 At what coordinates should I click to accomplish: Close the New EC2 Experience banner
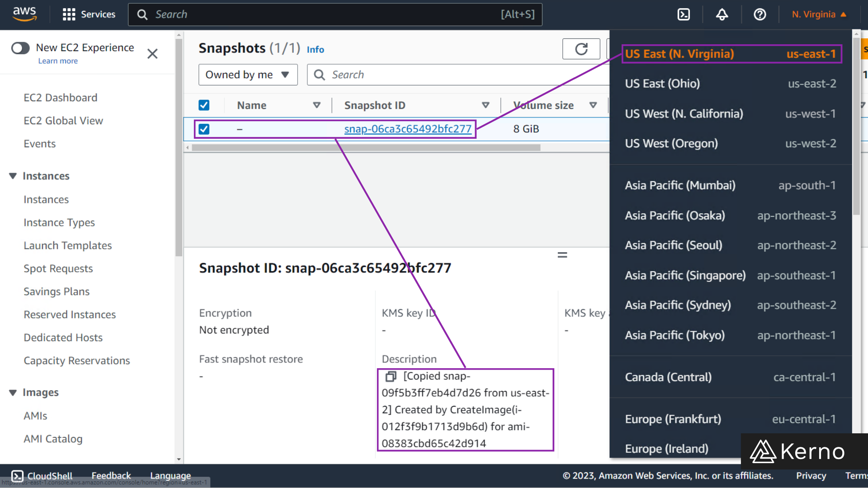pyautogui.click(x=152, y=54)
